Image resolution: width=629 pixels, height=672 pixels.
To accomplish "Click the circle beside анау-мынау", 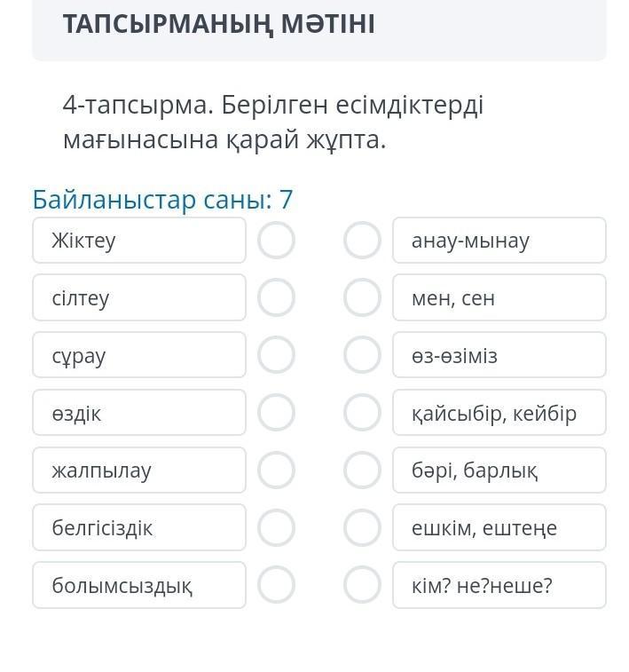I will coord(362,241).
